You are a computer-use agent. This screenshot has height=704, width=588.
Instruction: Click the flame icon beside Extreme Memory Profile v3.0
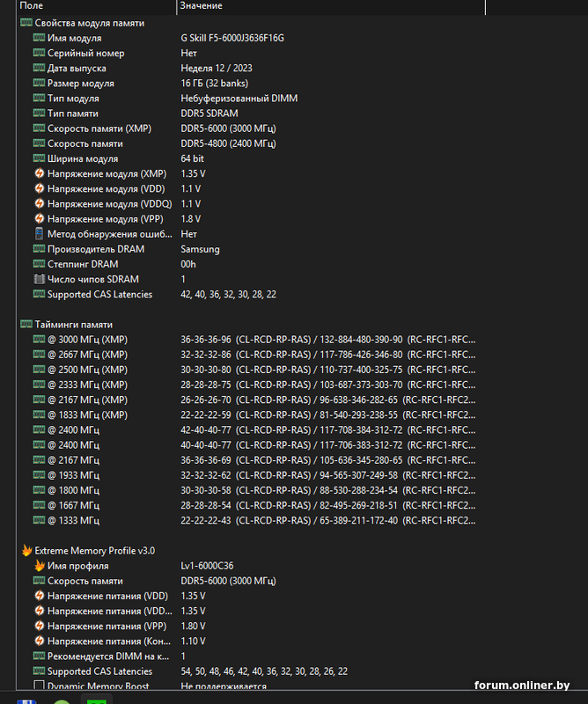point(26,550)
